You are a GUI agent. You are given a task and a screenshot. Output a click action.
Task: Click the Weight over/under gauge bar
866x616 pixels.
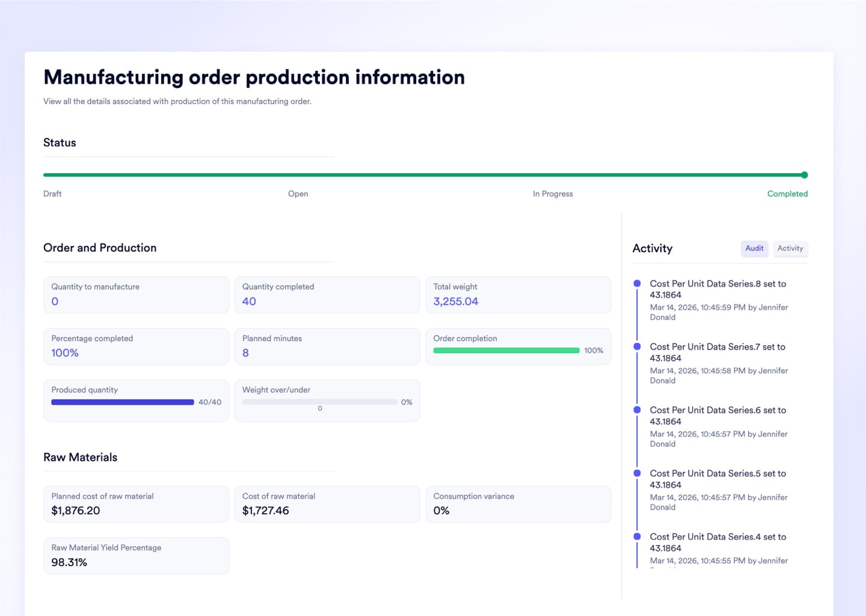(319, 402)
